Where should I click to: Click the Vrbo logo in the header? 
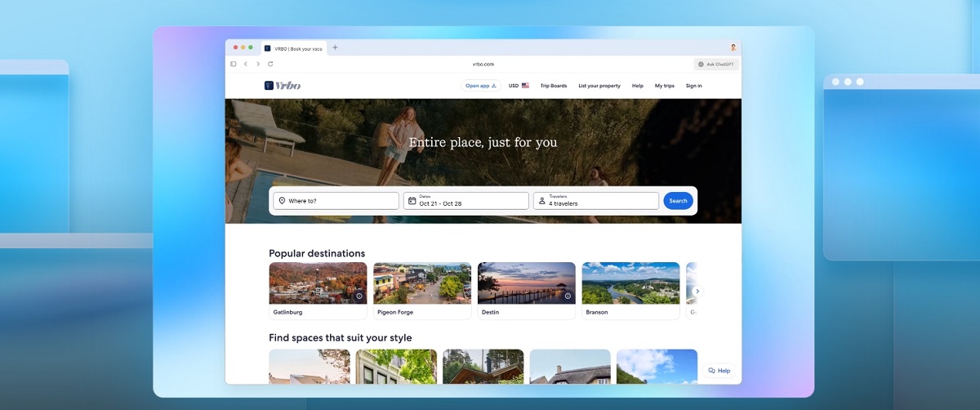pyautogui.click(x=283, y=85)
